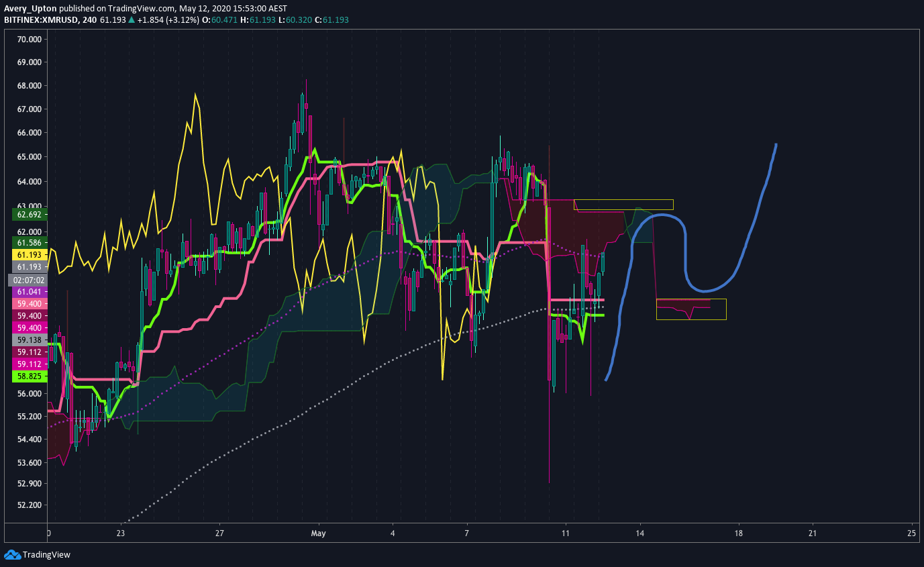Click the 69.000 price axis label

29,62
